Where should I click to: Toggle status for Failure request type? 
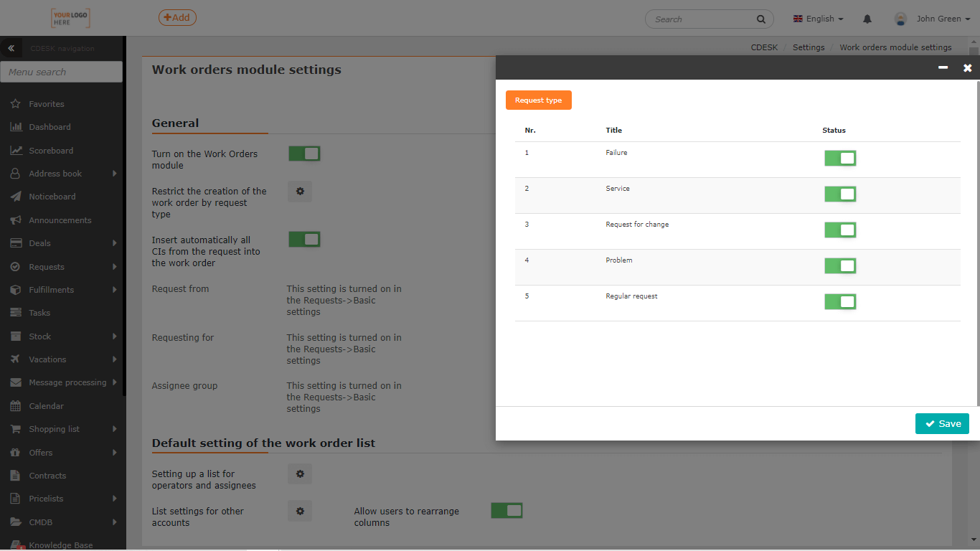(x=840, y=159)
